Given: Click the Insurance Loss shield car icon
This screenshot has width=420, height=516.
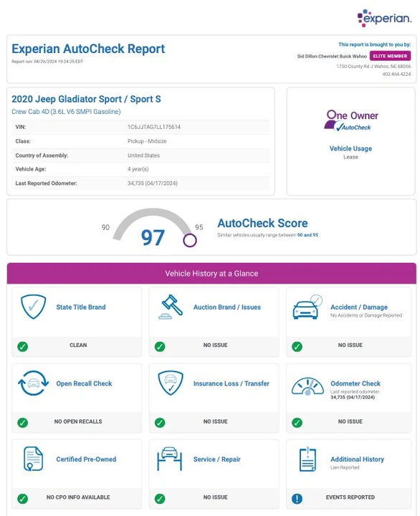Looking at the screenshot, I should click(171, 383).
